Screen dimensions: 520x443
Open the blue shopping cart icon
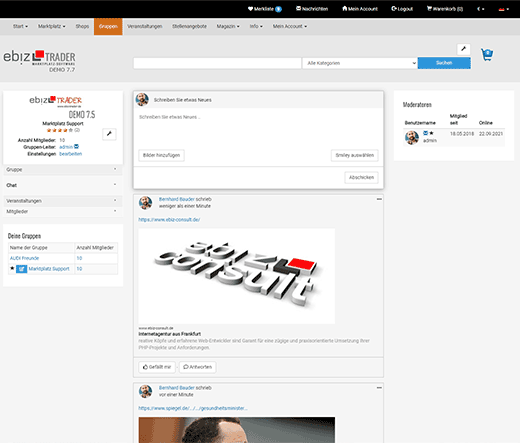pos(487,55)
